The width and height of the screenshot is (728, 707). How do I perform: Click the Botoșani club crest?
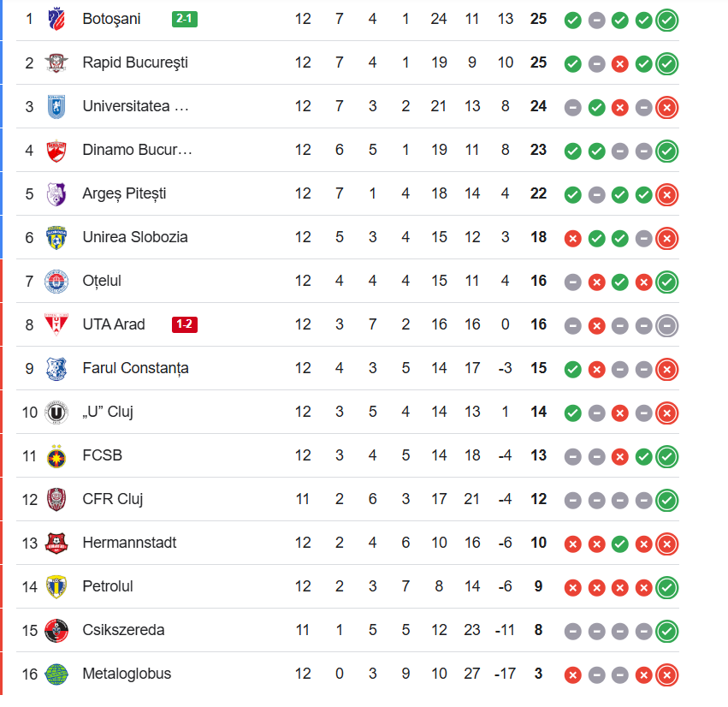(56, 19)
